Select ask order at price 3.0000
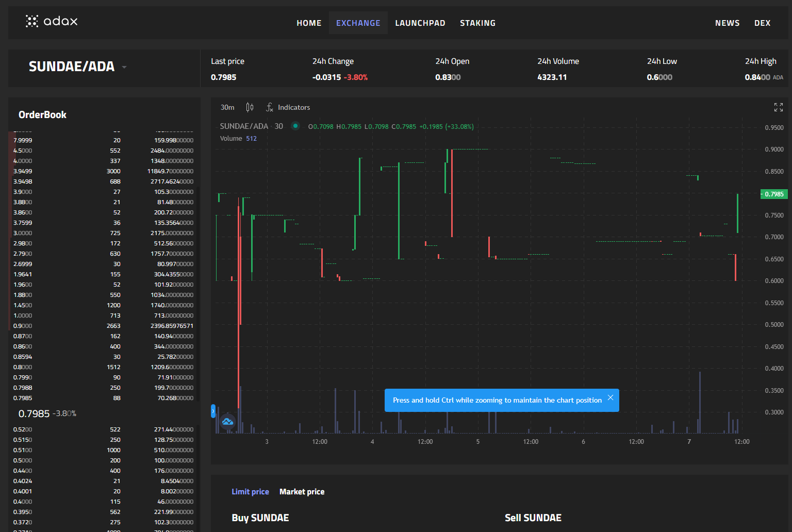This screenshot has width=792, height=532. [104, 233]
